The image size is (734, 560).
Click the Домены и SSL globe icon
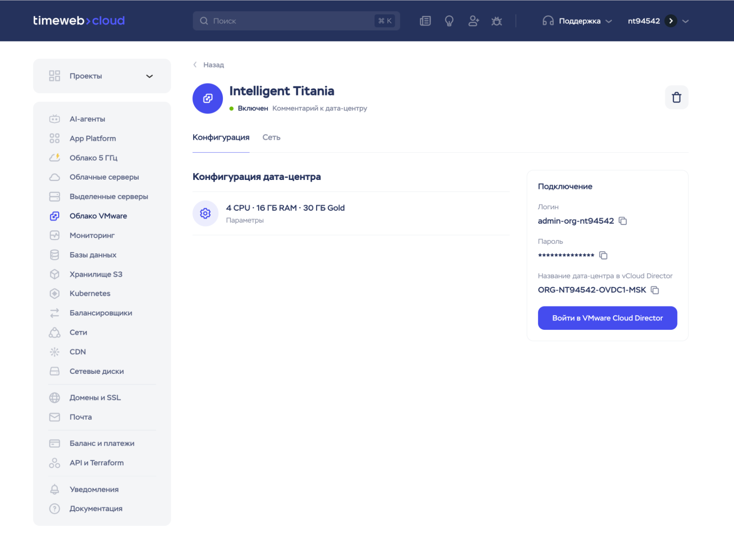(54, 398)
